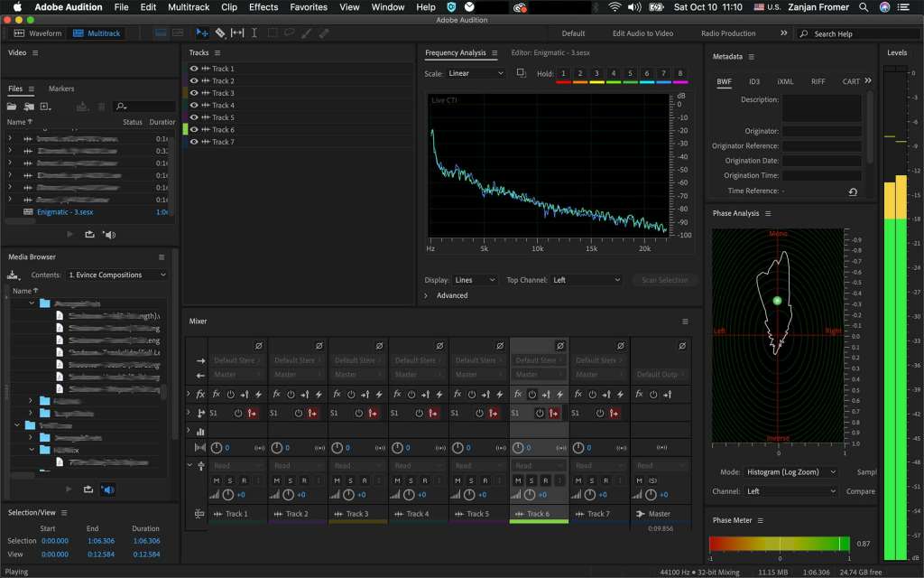Solo Track 3 in the mixer
Screen dimensions: 924x578
[351, 480]
